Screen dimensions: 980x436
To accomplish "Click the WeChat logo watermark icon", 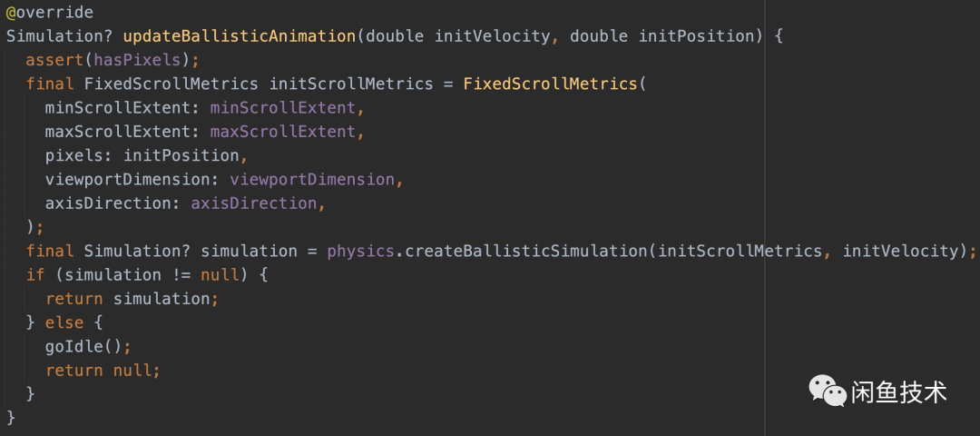I will coord(827,391).
